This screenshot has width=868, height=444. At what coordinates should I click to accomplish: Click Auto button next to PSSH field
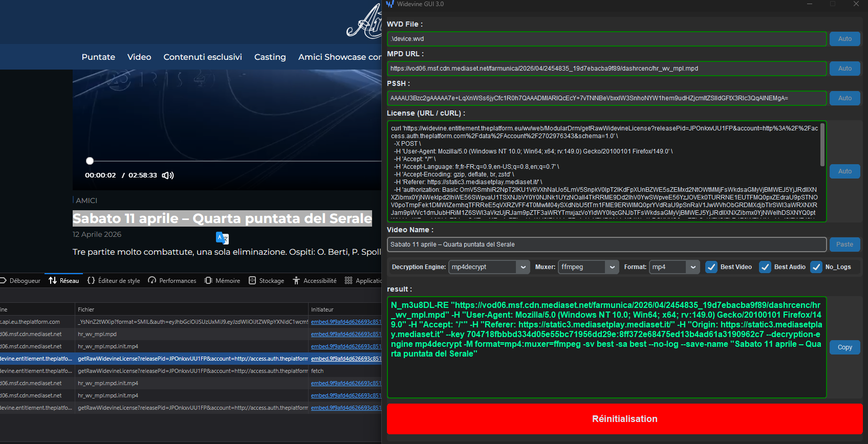(845, 98)
